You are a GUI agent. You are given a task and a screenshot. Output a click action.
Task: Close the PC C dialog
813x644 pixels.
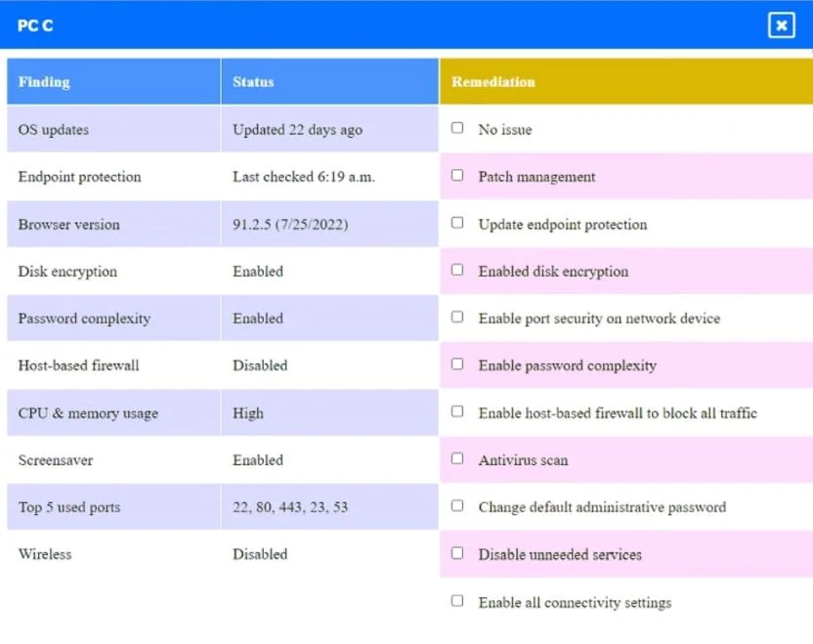click(x=782, y=24)
